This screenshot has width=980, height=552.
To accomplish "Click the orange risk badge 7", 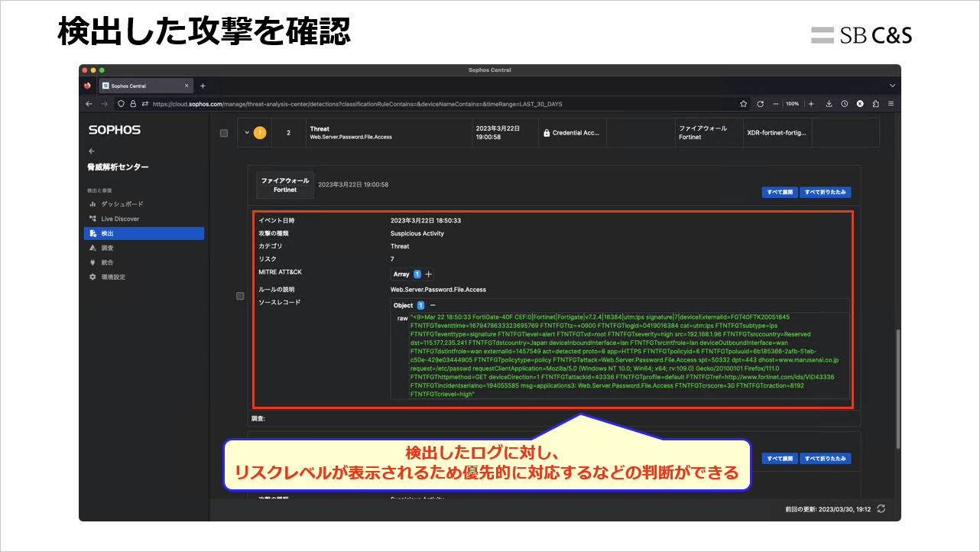I will coord(260,133).
